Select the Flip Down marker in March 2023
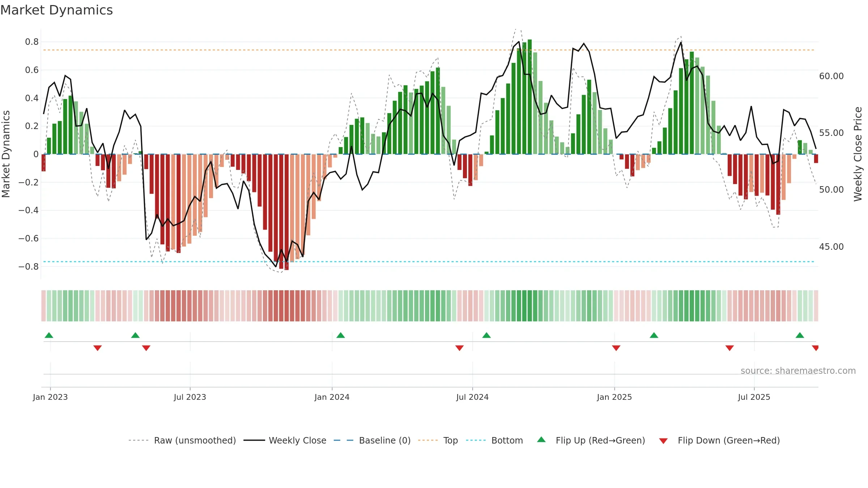 98,348
